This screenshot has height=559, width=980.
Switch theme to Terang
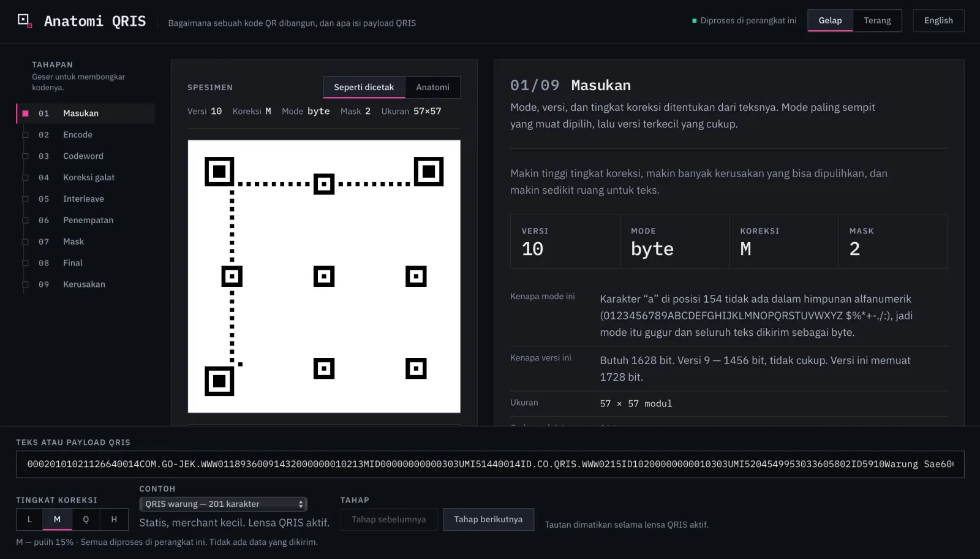[877, 20]
